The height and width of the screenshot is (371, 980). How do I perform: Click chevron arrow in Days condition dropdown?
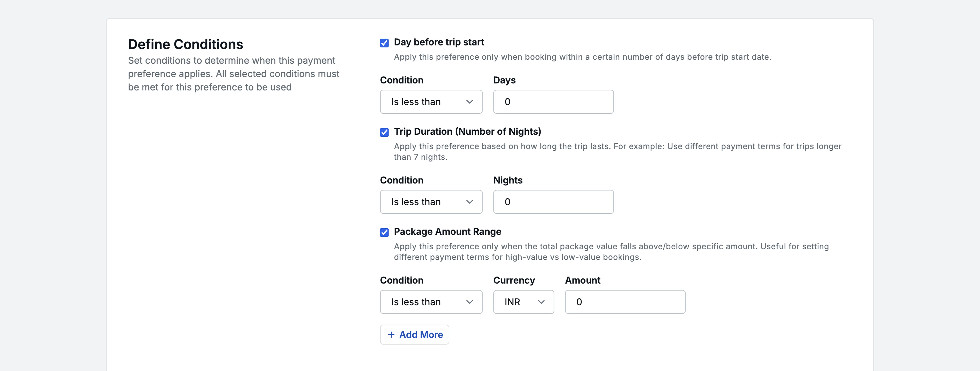tap(469, 102)
